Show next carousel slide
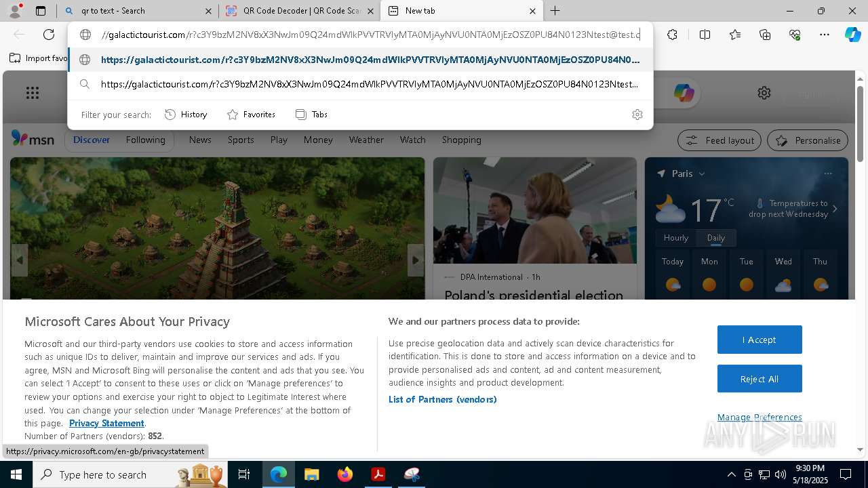The image size is (868, 488). [x=416, y=260]
